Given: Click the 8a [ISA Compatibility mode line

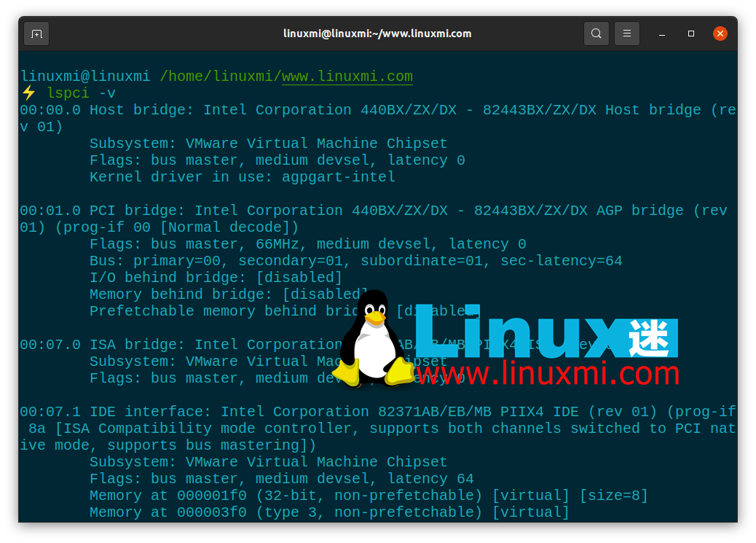Looking at the screenshot, I should [381, 428].
